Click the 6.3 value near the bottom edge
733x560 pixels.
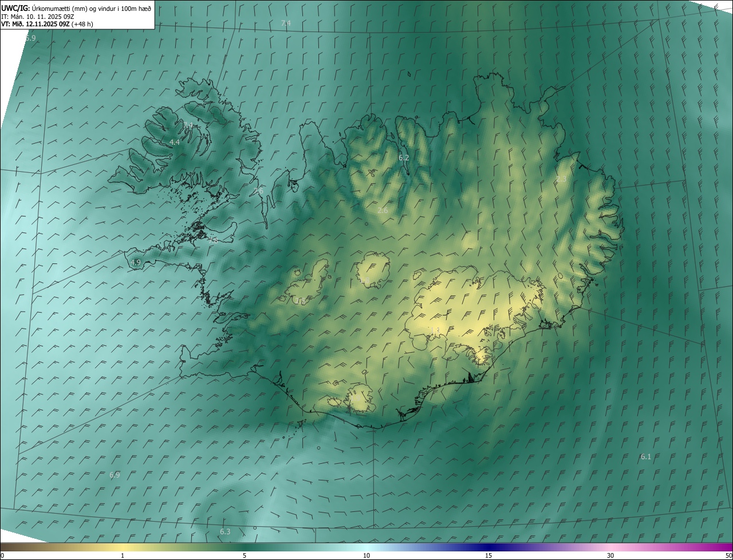tap(225, 532)
